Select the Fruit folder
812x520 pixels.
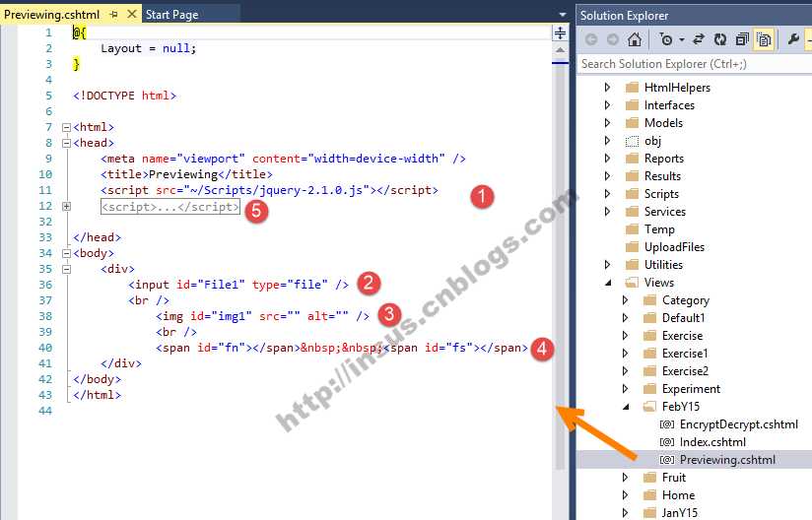(674, 477)
